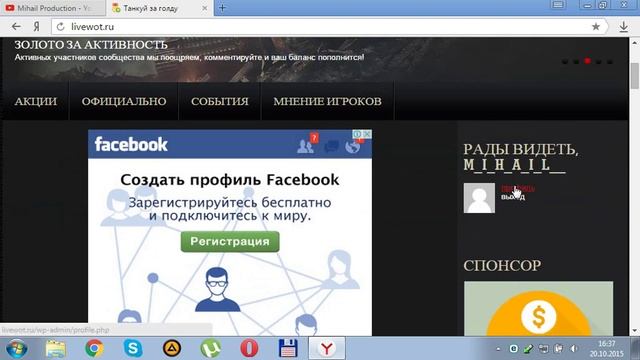Select the first slider dot
Image resolution: width=640 pixels, height=360 pixels.
(x=564, y=62)
